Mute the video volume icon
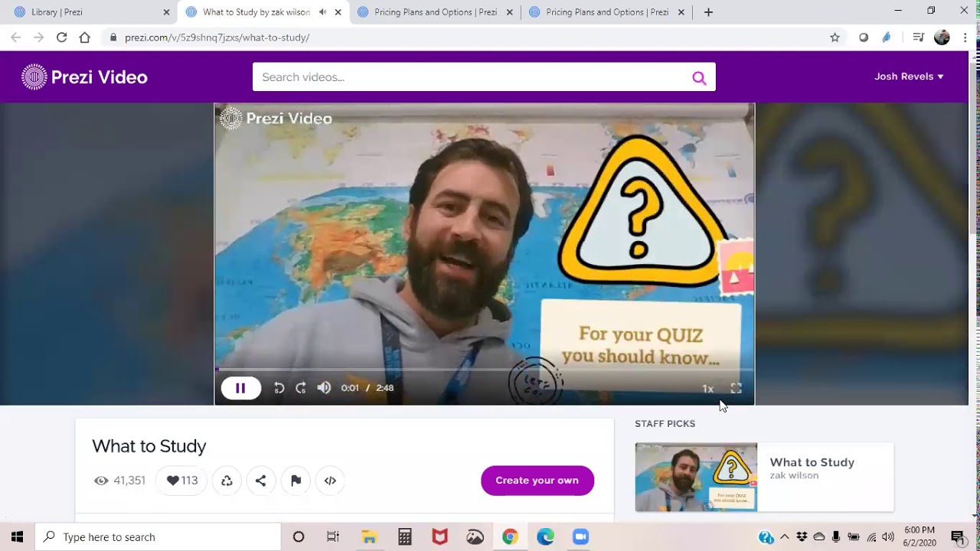The width and height of the screenshot is (980, 551). pyautogui.click(x=324, y=388)
